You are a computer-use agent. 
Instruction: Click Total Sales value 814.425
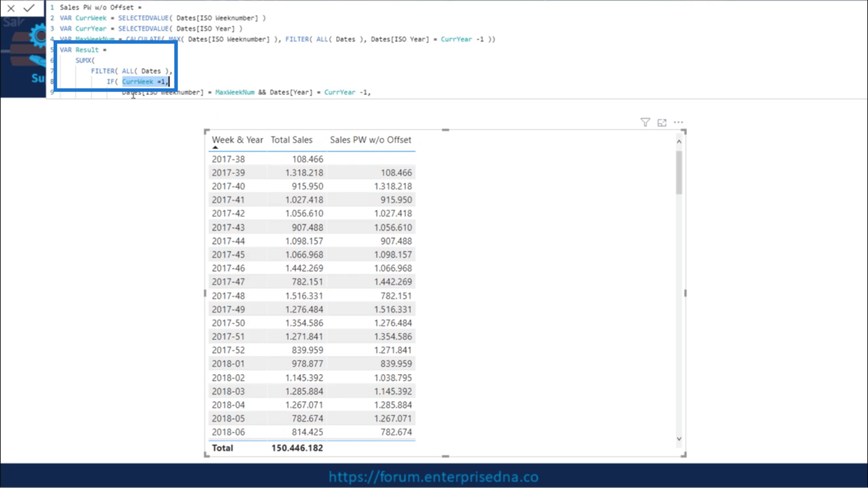[307, 432]
